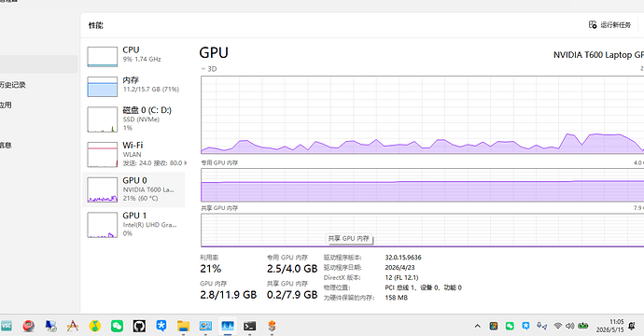Click the 2.8/11.9 GB GPU memory value
The height and width of the screenshot is (336, 644).
tap(229, 295)
